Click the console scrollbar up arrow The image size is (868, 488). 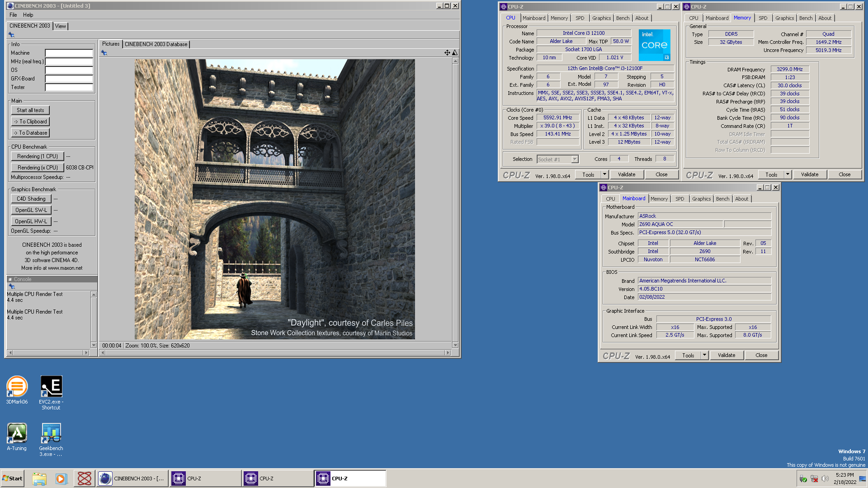pos(94,295)
